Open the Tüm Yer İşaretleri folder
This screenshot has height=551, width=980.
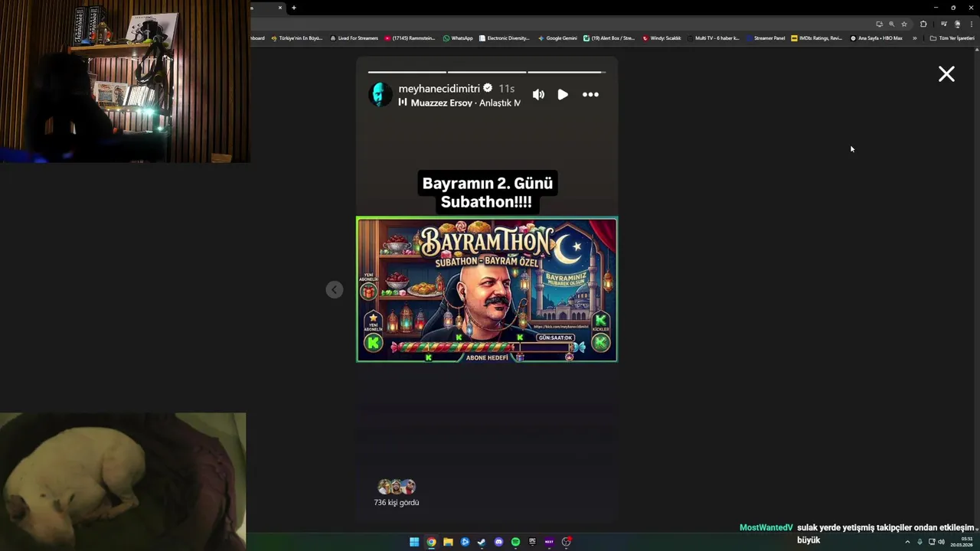point(952,37)
